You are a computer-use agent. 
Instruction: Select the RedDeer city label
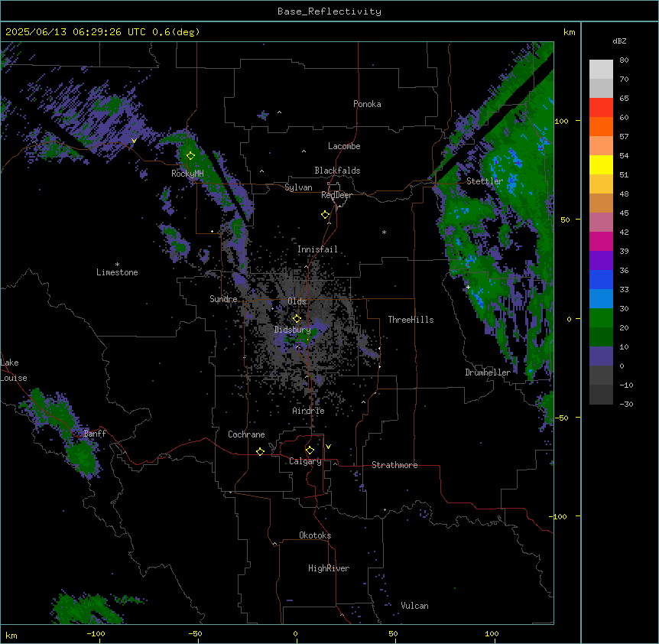336,195
